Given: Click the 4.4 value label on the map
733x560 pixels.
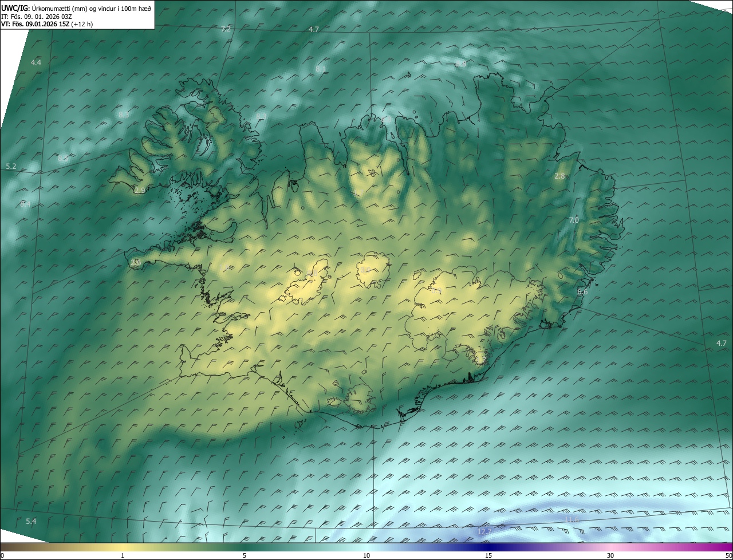Looking at the screenshot, I should tap(36, 62).
